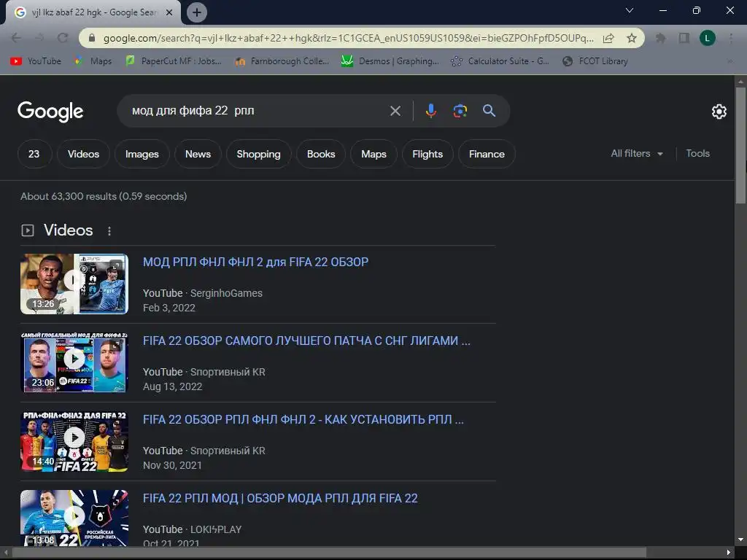The width and height of the screenshot is (747, 560).
Task: Toggle Chrome side panel icon
Action: 684,38
